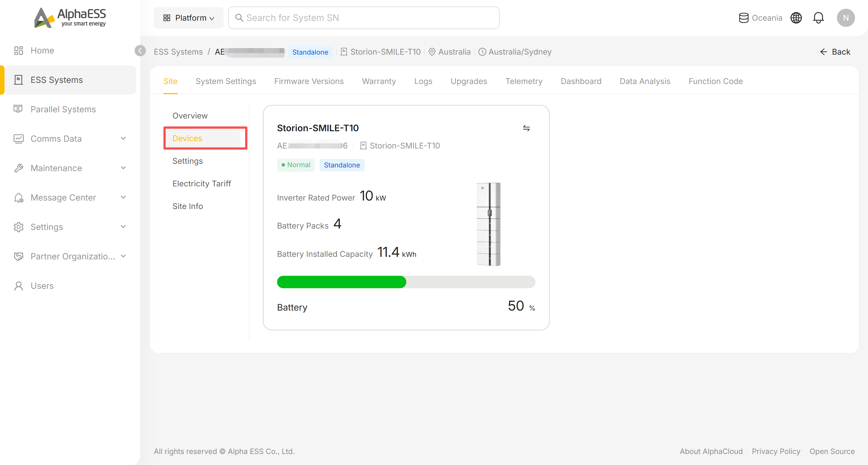Click the sidebar Settings gear icon
The height and width of the screenshot is (465, 868).
pyautogui.click(x=19, y=227)
